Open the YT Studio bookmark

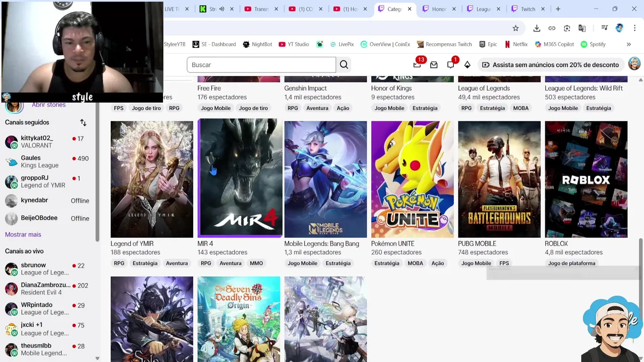294,44
